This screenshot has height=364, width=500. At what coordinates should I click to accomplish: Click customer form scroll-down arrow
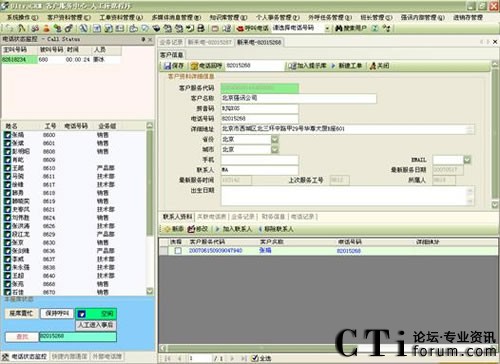click(x=495, y=205)
